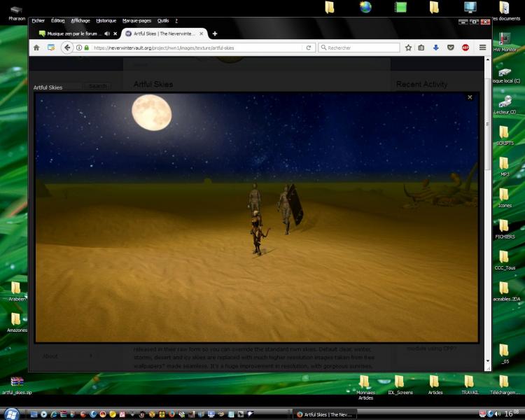Open the SCRIPTS desktop folder
Viewport: 525px width, 420px height.
[x=505, y=136]
